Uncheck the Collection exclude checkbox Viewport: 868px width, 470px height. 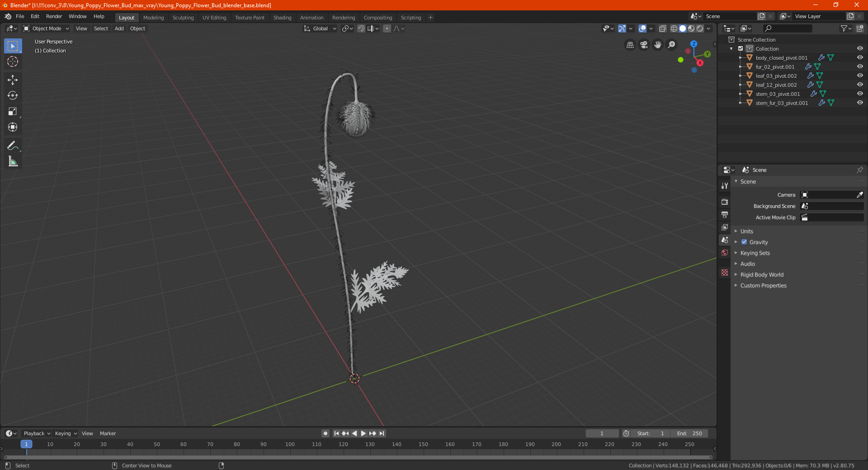click(x=741, y=49)
